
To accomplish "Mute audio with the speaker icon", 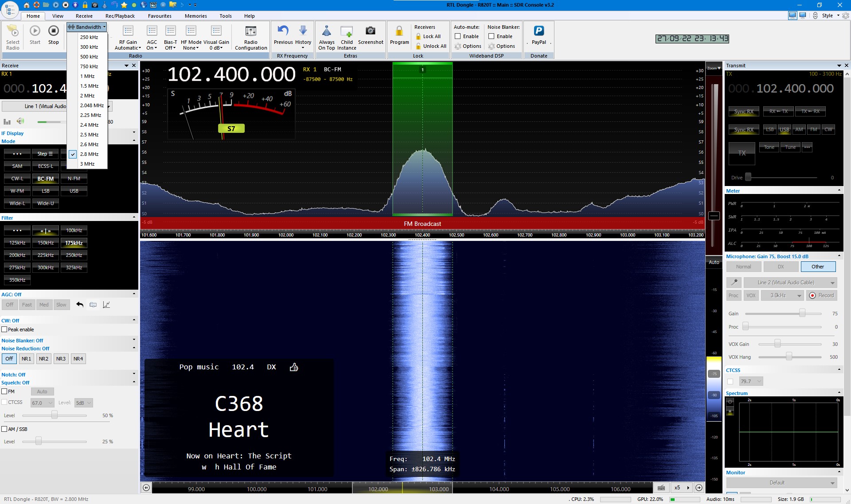I will click(x=20, y=121).
